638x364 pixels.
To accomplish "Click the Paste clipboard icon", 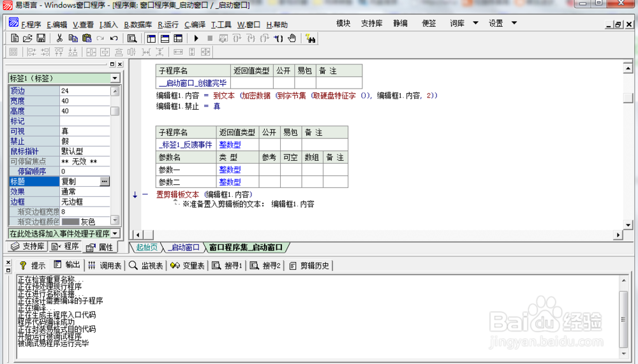I will click(86, 38).
